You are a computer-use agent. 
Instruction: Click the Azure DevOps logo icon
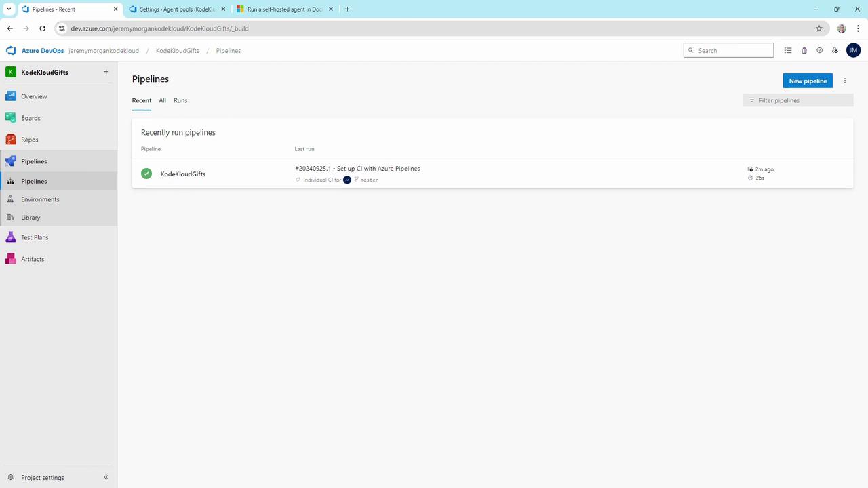pyautogui.click(x=11, y=51)
